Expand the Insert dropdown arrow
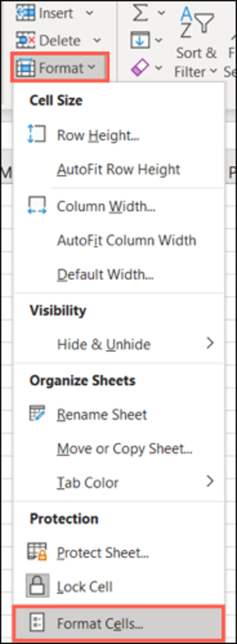 click(89, 13)
